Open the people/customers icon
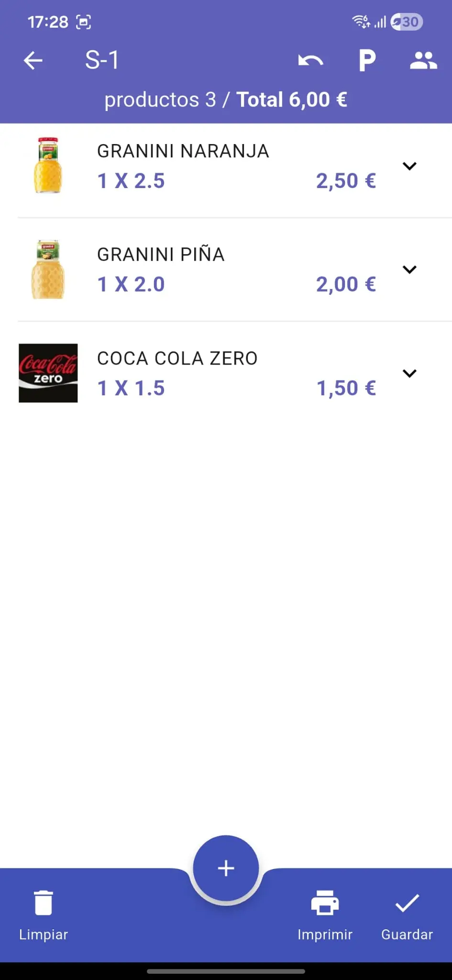Screen dimensions: 452x980 [423, 60]
